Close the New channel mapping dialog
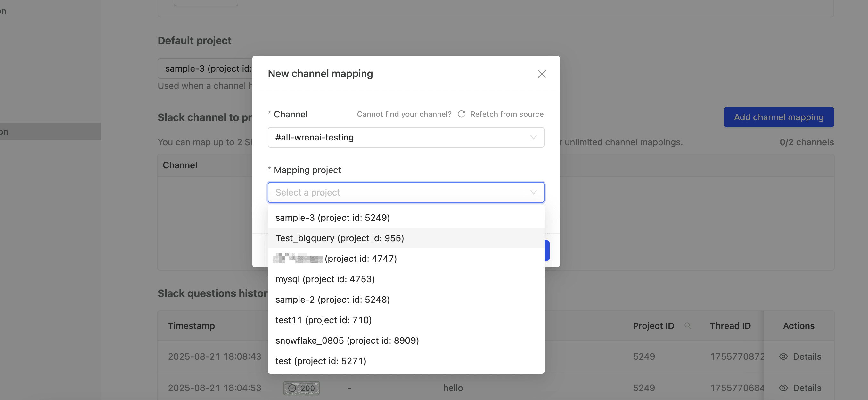The width and height of the screenshot is (868, 400). [542, 74]
